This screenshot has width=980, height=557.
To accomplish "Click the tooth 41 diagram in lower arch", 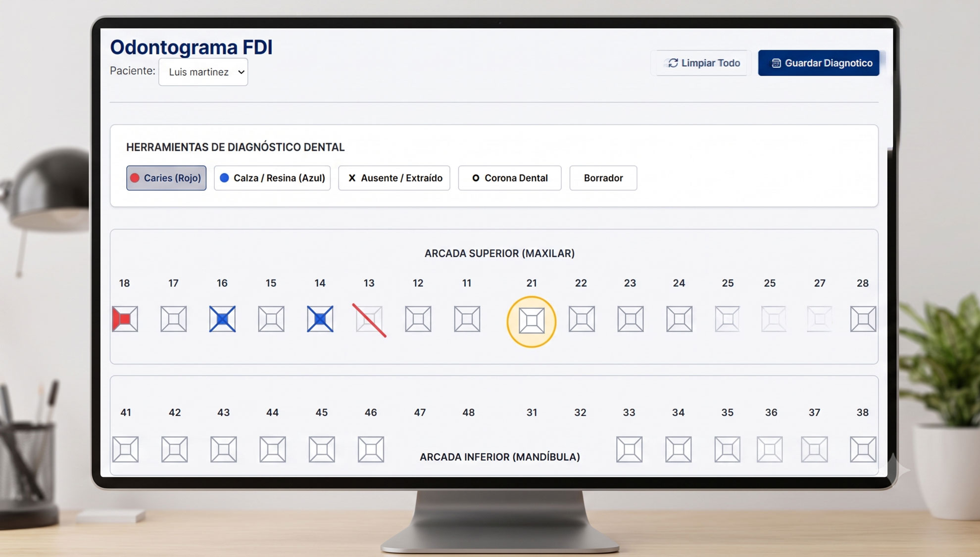I will tap(125, 449).
